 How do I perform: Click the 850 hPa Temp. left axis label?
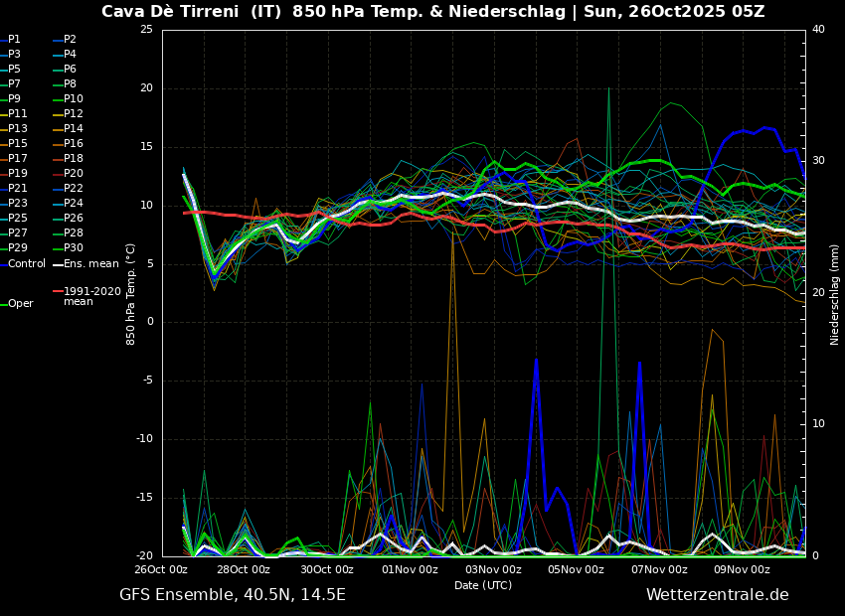coord(131,294)
